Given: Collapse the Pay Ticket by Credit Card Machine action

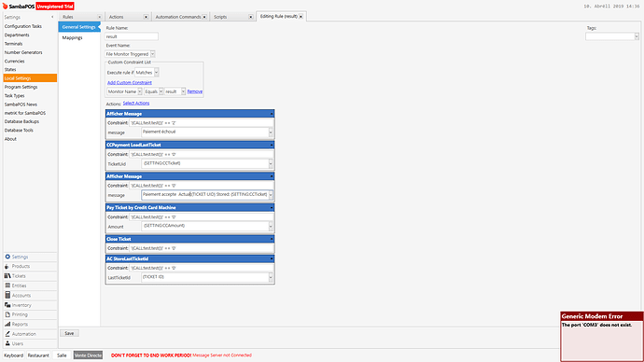Looking at the screenshot, I should click(272, 208).
